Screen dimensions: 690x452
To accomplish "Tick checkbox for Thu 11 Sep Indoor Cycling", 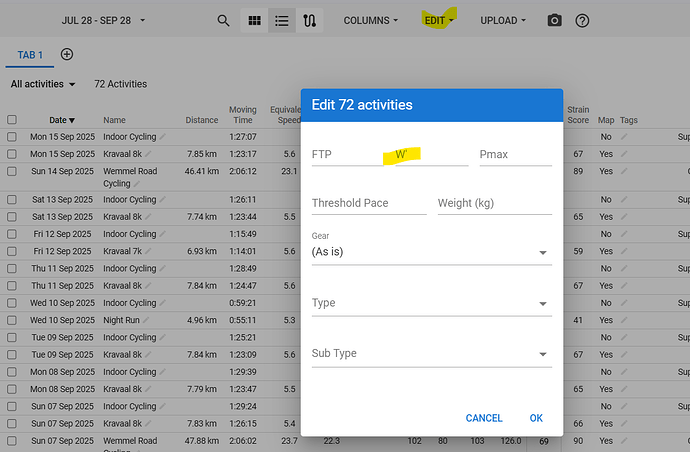I will pos(12,268).
